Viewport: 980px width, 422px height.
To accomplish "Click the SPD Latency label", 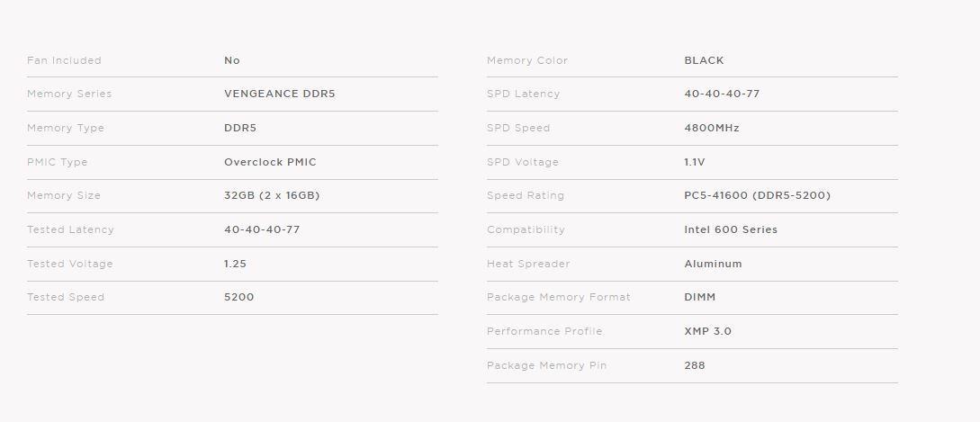I will click(x=523, y=94).
